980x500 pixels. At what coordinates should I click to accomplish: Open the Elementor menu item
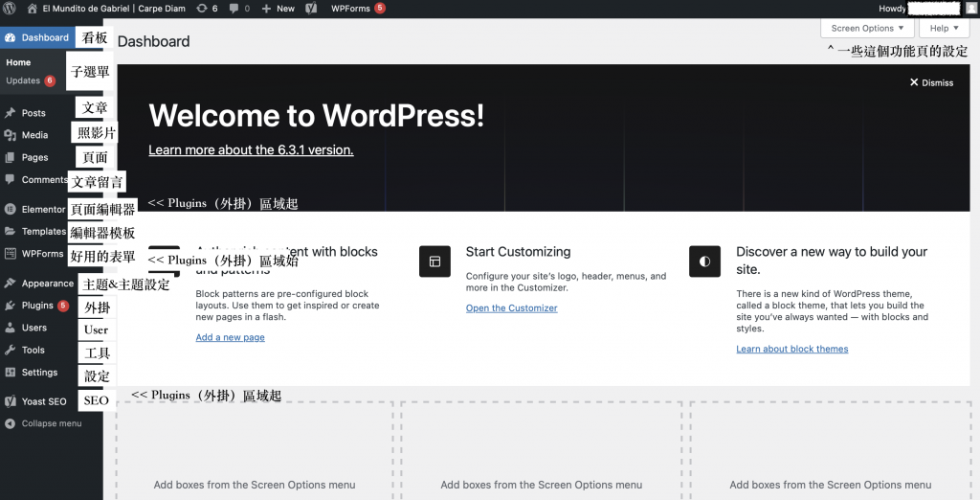click(43, 209)
